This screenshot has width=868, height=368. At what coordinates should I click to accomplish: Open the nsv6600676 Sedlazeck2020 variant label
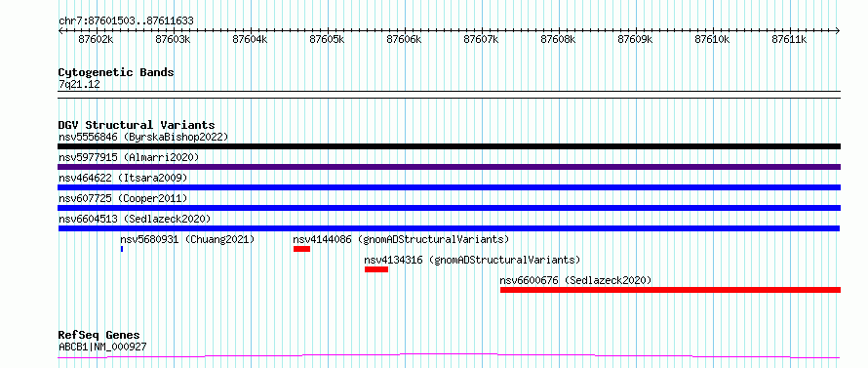click(575, 280)
